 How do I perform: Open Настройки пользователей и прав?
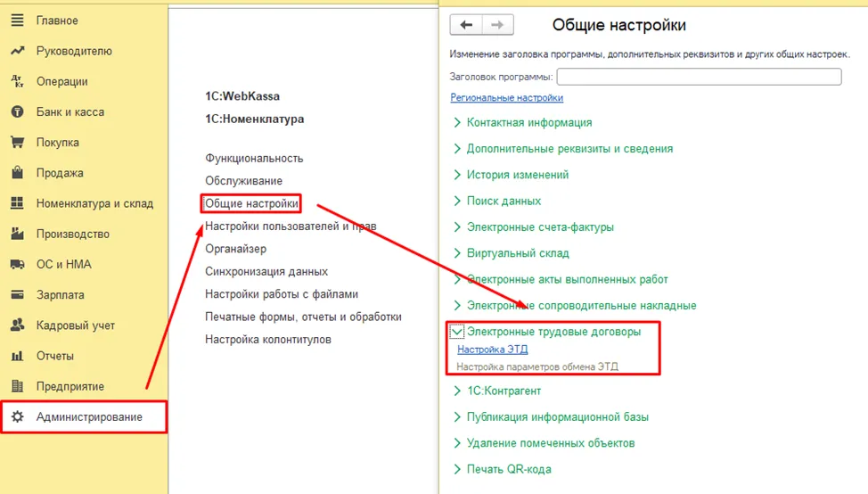point(291,226)
